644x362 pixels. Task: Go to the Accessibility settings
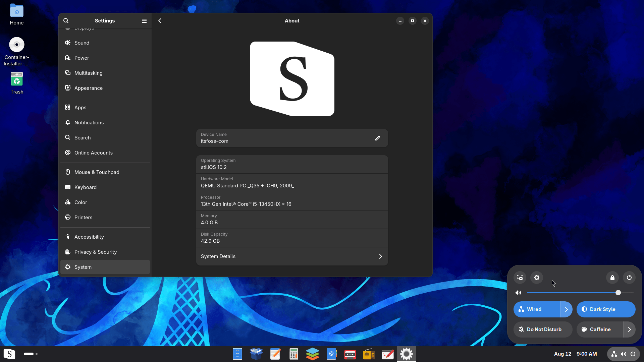(x=105, y=237)
